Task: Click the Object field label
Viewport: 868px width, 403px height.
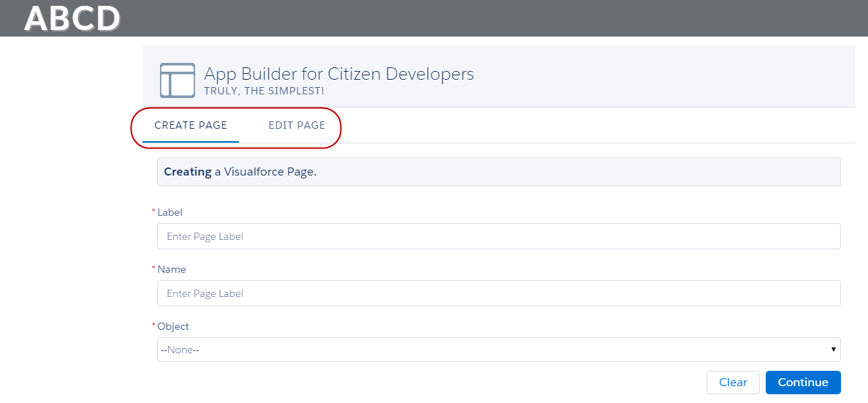Action: (x=172, y=326)
